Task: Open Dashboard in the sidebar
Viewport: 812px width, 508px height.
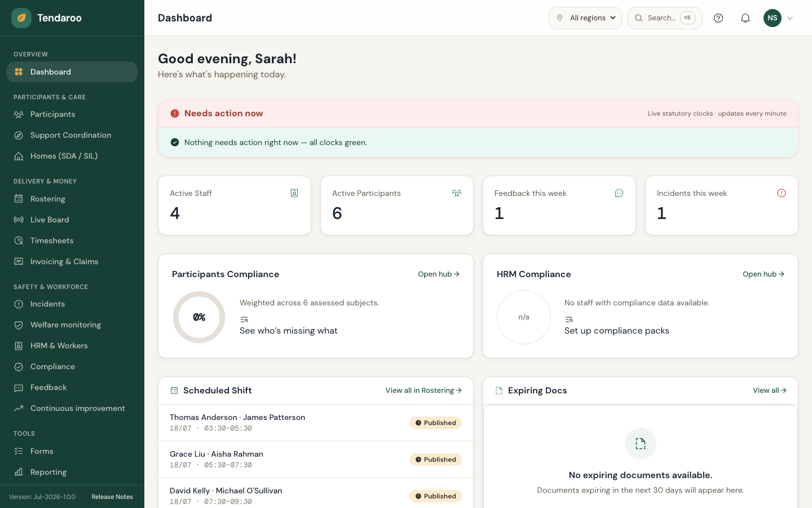Action: [x=72, y=72]
